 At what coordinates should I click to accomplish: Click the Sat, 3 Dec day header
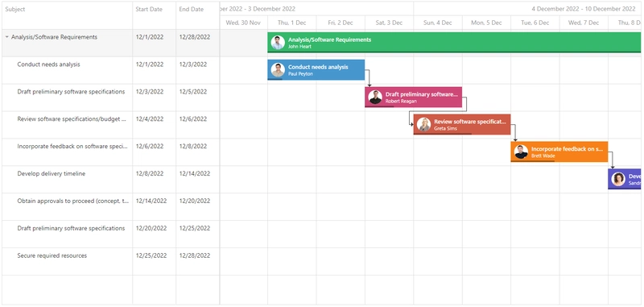coord(389,23)
